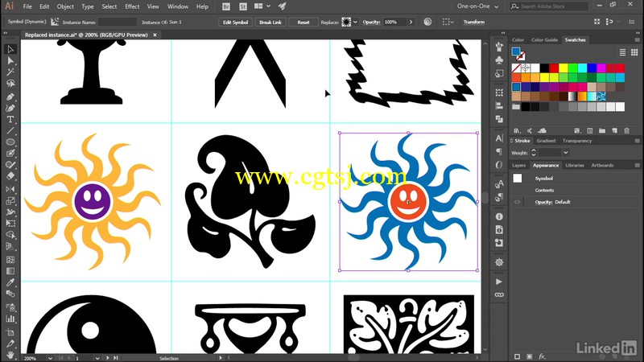Click the Transform link
The width and height of the screenshot is (644, 362).
pyautogui.click(x=474, y=23)
